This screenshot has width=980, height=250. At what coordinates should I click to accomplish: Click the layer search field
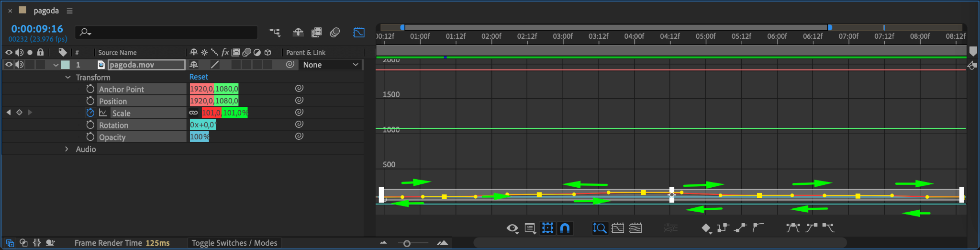click(x=167, y=32)
